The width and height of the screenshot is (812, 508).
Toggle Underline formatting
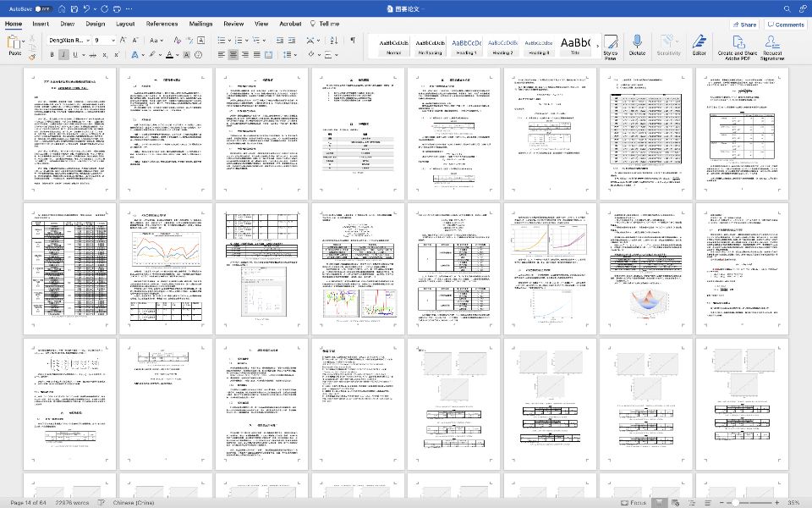[75, 54]
